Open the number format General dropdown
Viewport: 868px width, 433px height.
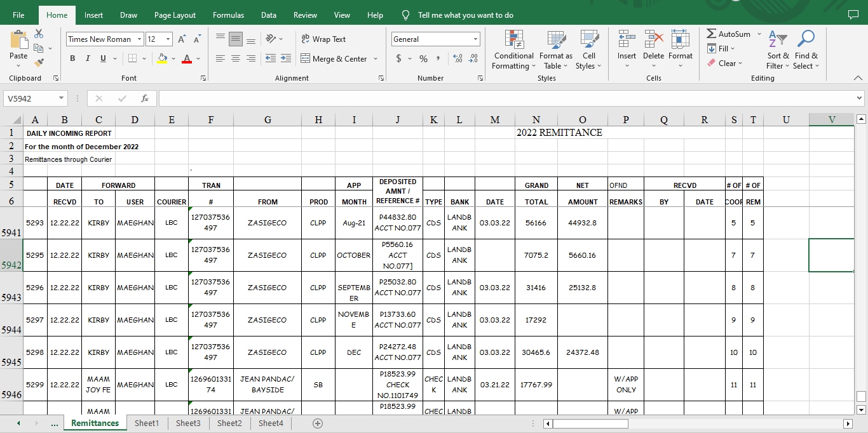475,39
